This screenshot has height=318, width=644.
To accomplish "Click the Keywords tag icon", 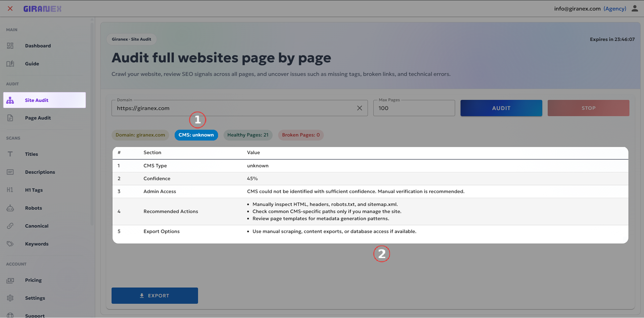I will point(10,244).
